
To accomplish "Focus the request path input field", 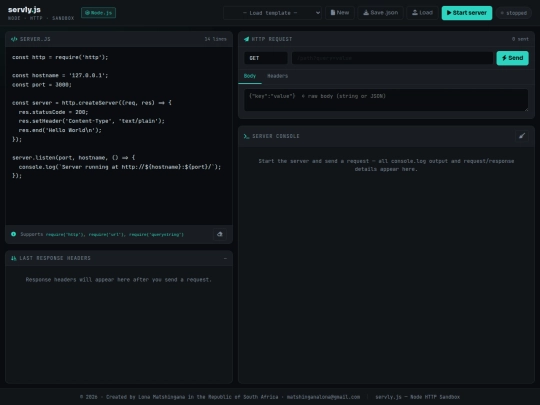I will point(392,58).
